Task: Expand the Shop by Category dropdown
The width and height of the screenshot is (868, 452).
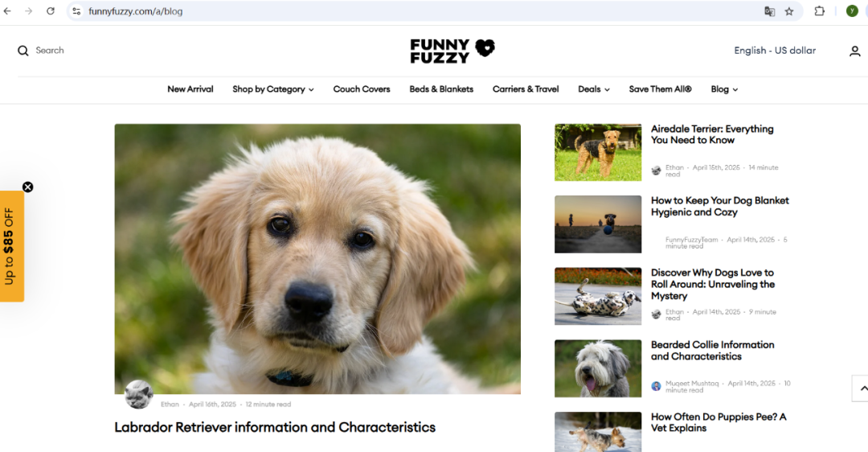Action: point(273,89)
